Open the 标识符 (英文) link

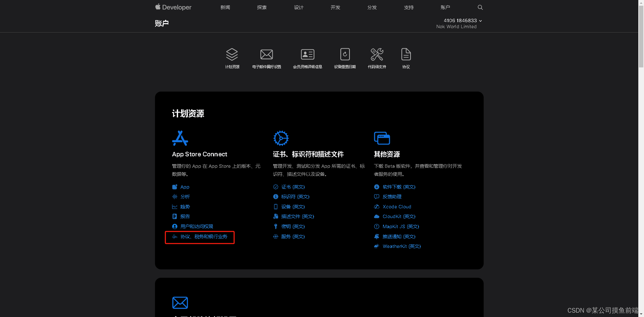pyautogui.click(x=296, y=197)
